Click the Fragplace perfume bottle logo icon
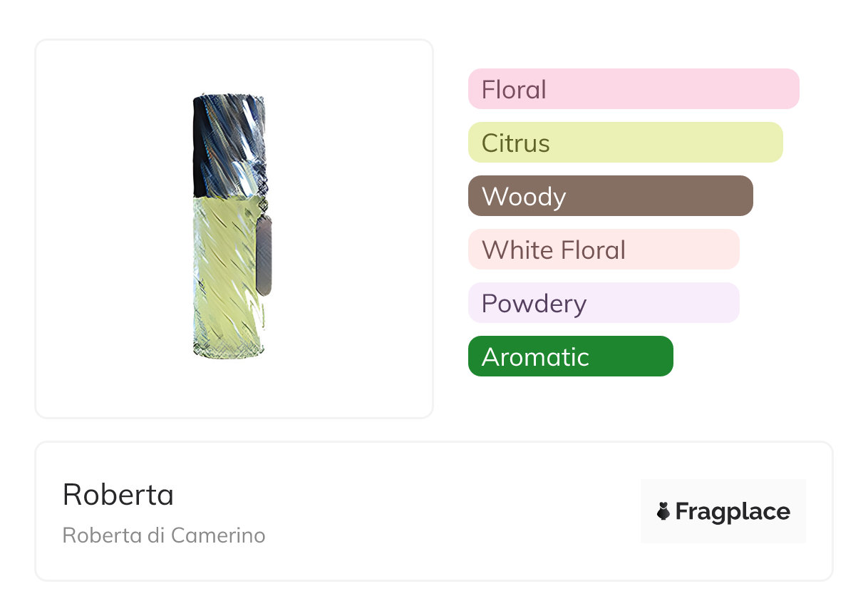 (663, 511)
